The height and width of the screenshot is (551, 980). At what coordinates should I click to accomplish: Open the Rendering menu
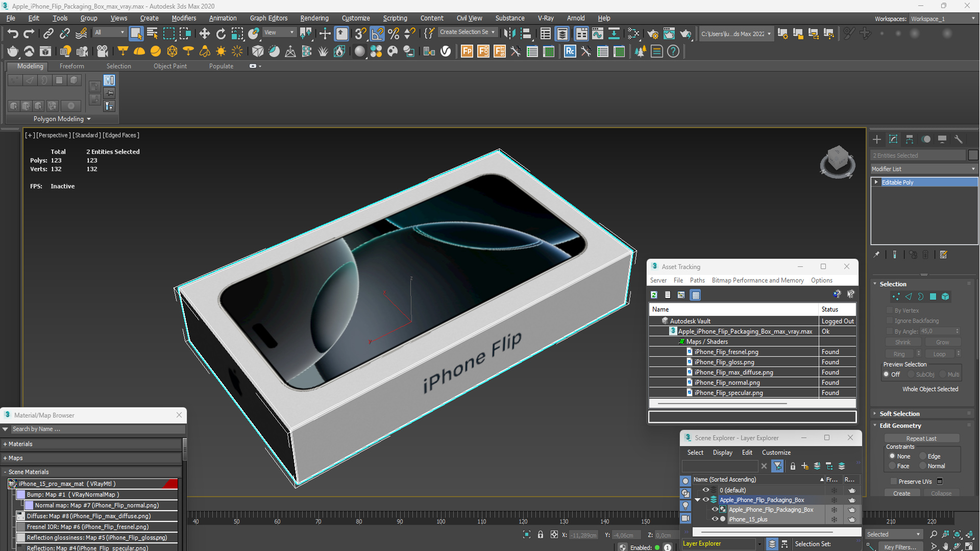[314, 18]
